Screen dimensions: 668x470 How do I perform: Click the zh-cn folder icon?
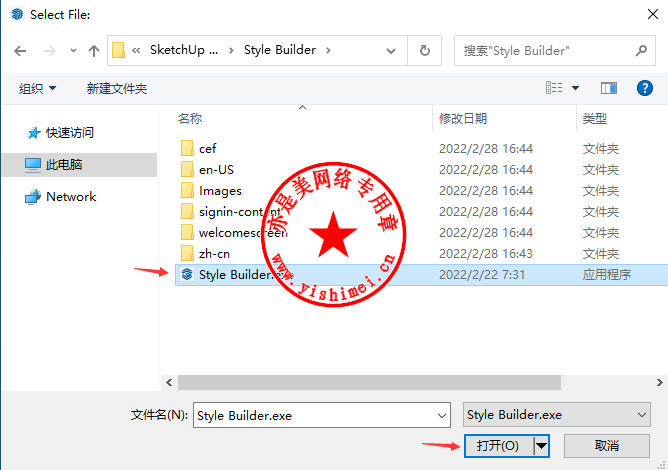[x=187, y=254]
